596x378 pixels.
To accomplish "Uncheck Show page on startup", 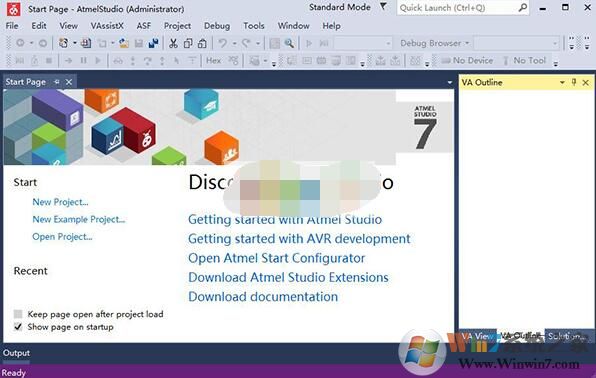I will pos(18,327).
